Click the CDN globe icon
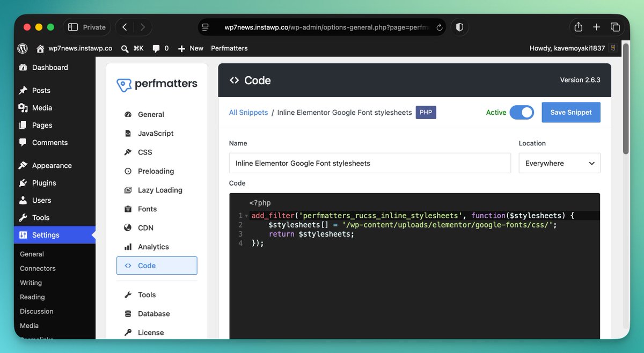Screen dimensions: 644x353 128,228
